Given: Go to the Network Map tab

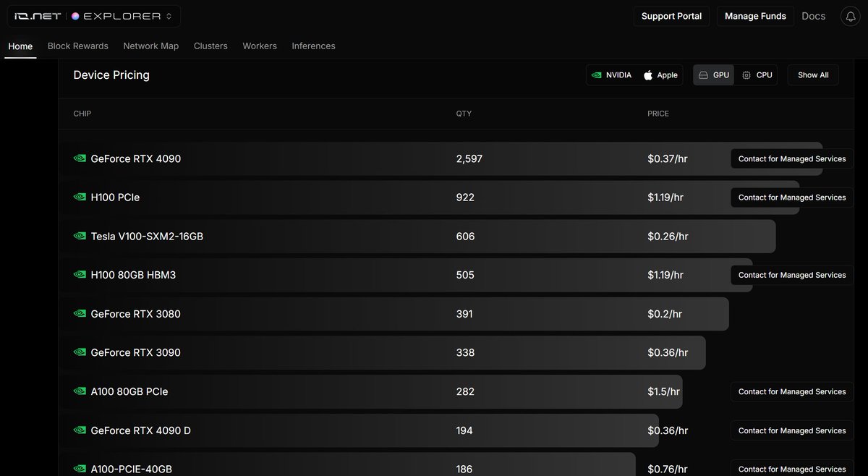Looking at the screenshot, I should click(x=151, y=46).
